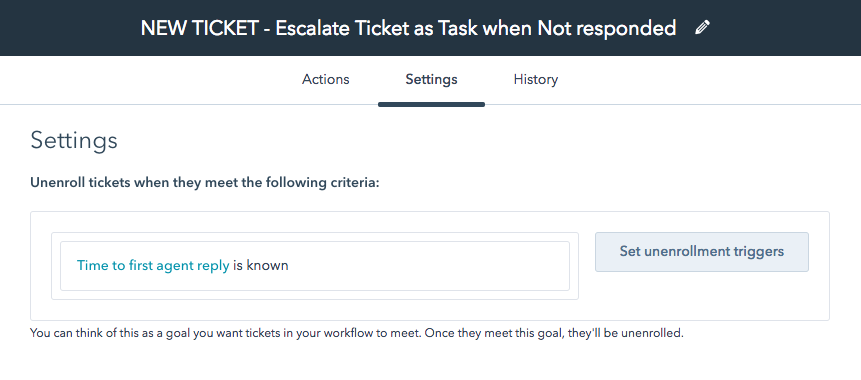Click Set unenrollment triggers button
This screenshot has width=861, height=380.
click(x=702, y=252)
